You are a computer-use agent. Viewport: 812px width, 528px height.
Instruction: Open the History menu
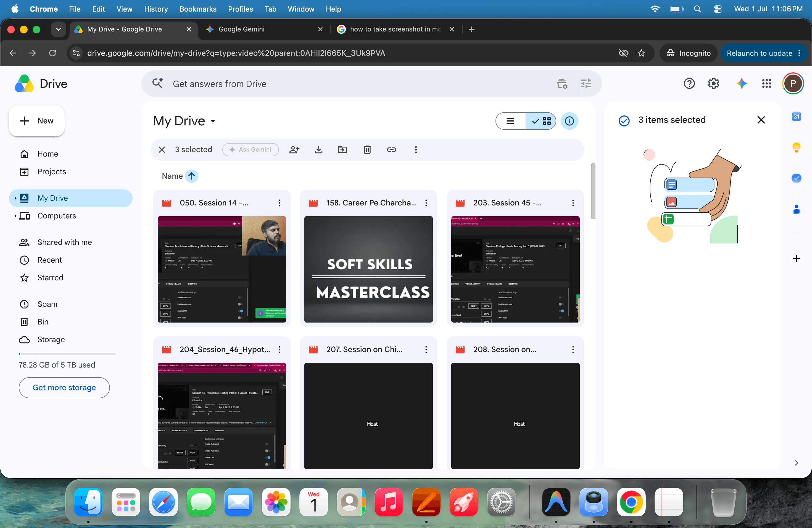tap(155, 9)
